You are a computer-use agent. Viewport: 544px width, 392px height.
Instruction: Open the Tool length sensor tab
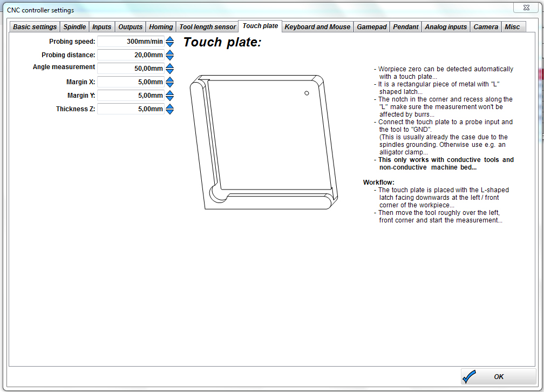point(207,27)
